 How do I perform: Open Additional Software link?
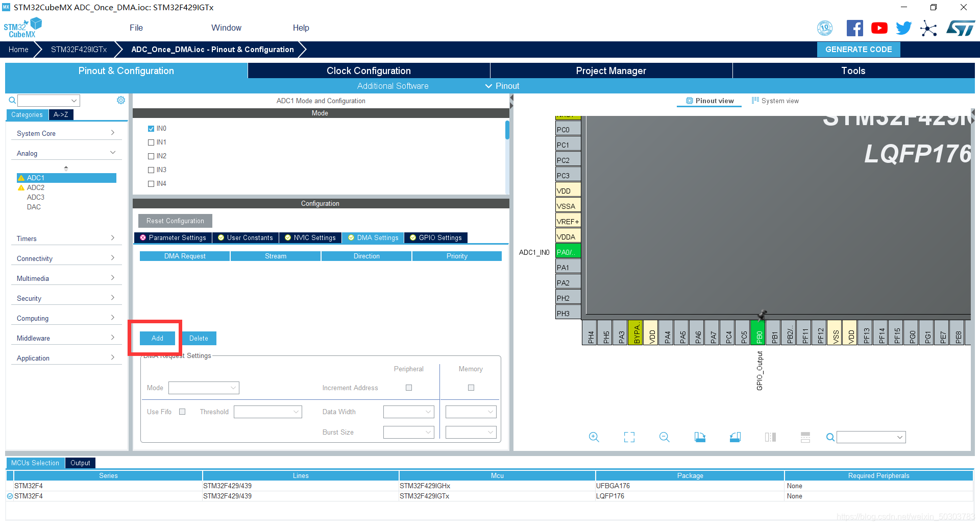393,86
